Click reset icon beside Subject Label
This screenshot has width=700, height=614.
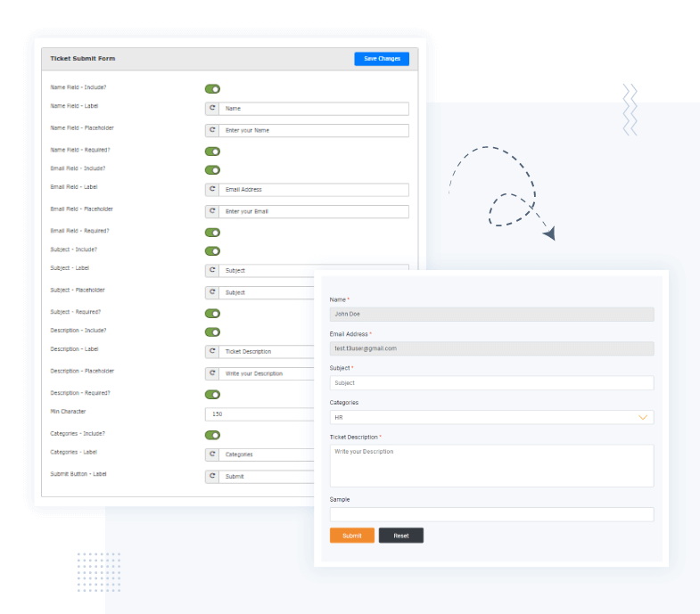(212, 271)
